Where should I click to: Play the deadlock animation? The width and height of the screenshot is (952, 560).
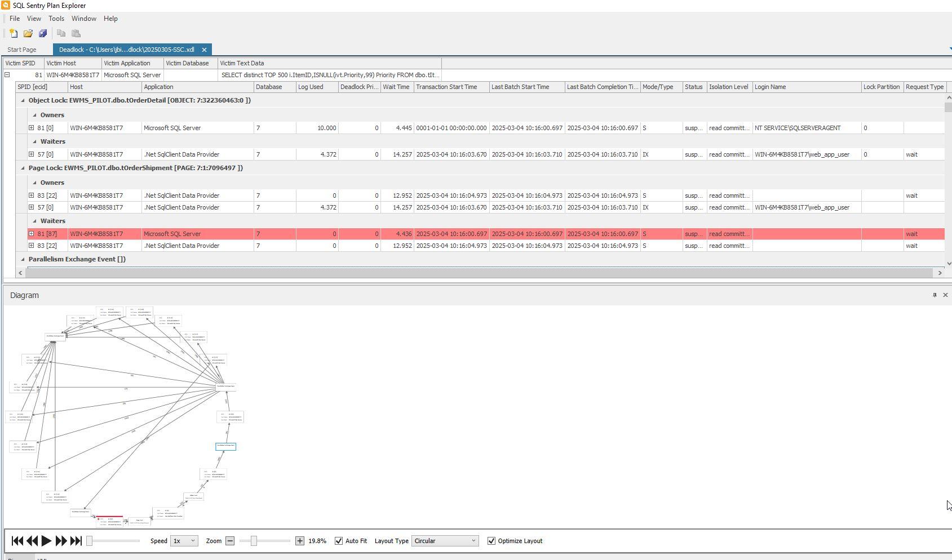(47, 541)
